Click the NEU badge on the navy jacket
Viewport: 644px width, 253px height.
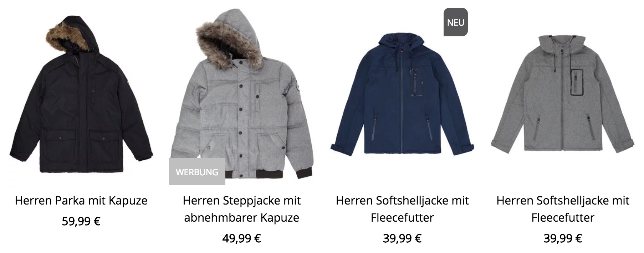click(x=455, y=22)
